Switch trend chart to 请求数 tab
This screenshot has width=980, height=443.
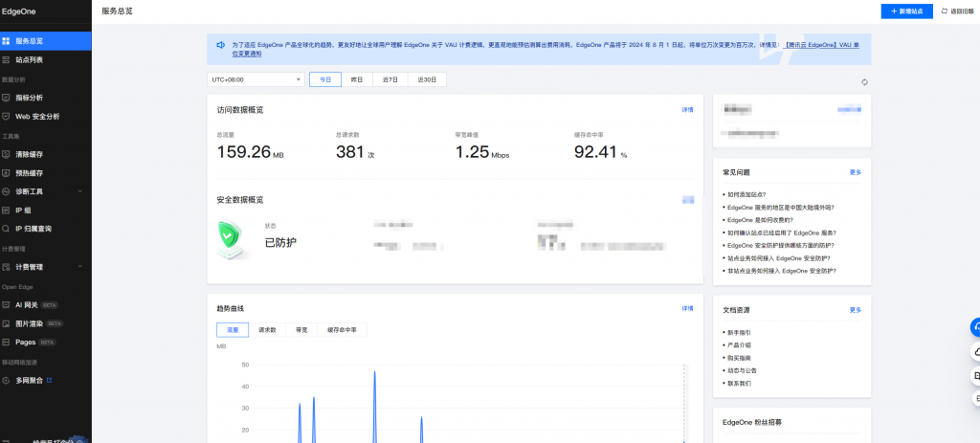pyautogui.click(x=267, y=330)
